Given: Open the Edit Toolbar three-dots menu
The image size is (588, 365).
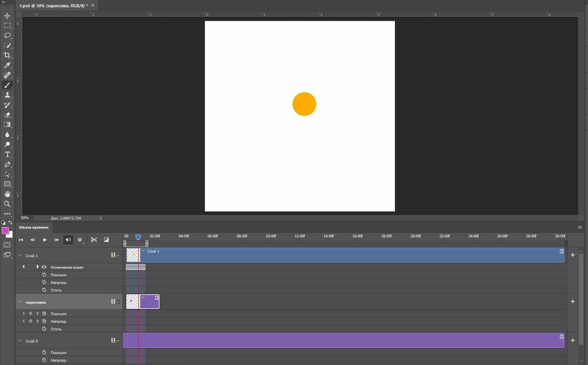Looking at the screenshot, I should click(x=7, y=214).
